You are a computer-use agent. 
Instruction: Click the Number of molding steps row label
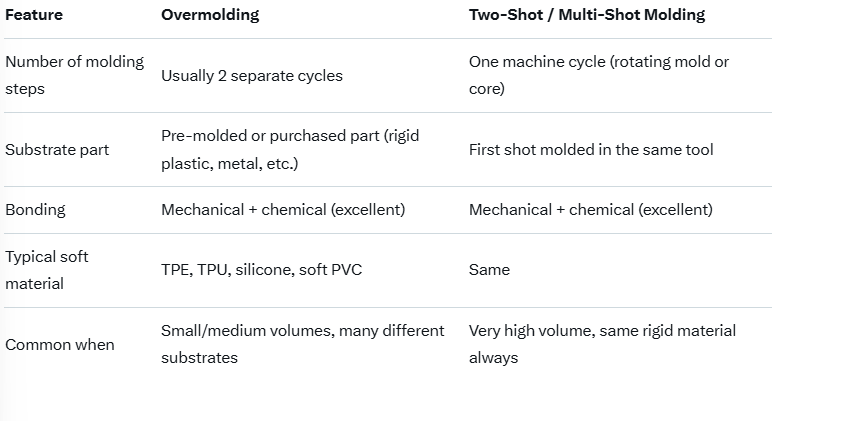74,75
